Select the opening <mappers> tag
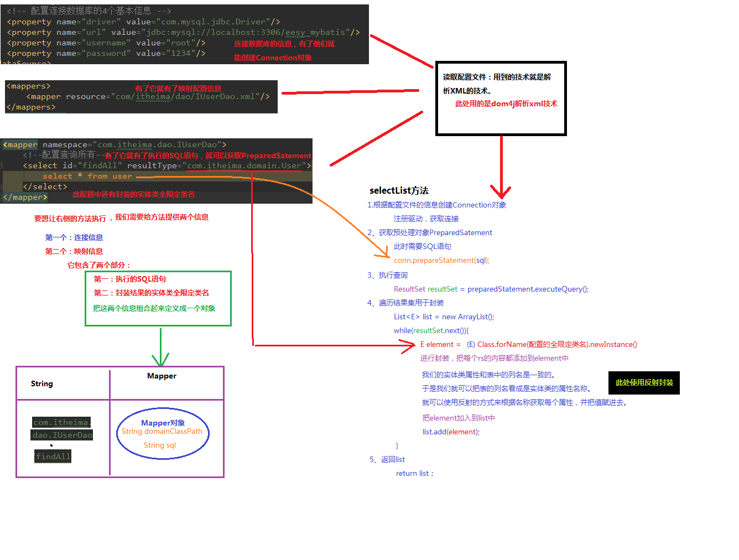The height and width of the screenshot is (560, 739). [x=28, y=86]
